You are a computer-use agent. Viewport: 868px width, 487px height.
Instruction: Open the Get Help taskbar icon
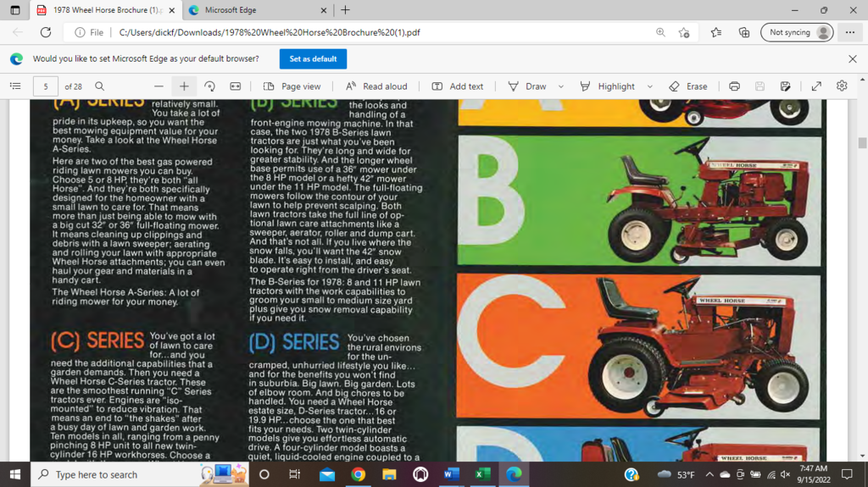click(632, 474)
